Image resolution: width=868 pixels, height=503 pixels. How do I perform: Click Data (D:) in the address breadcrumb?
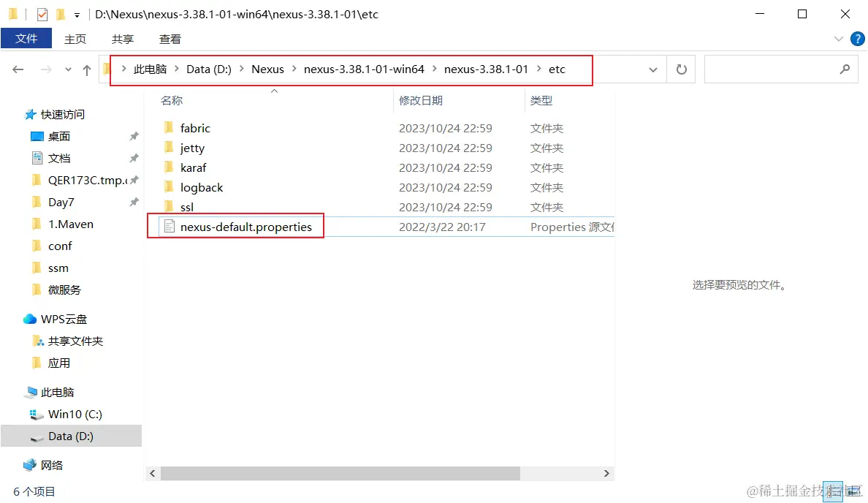(209, 69)
